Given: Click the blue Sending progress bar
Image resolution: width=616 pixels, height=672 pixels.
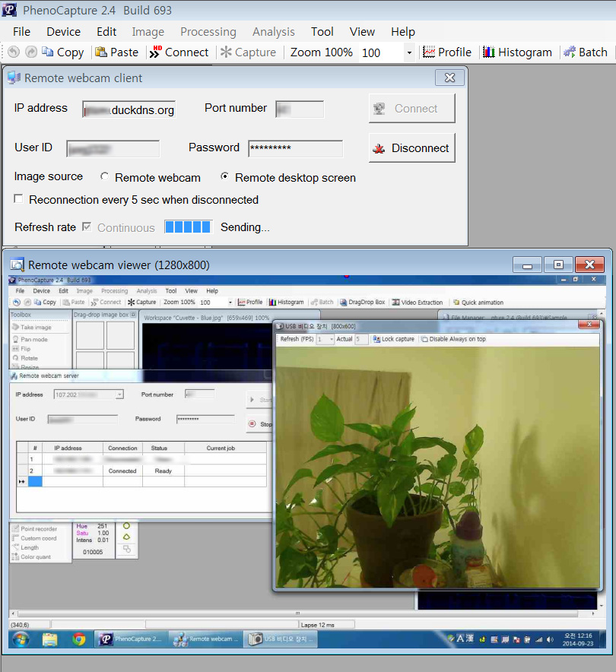Looking at the screenshot, I should pos(188,227).
